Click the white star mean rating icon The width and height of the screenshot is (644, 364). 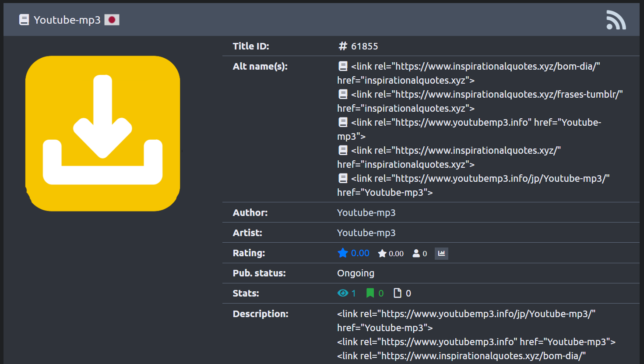382,254
